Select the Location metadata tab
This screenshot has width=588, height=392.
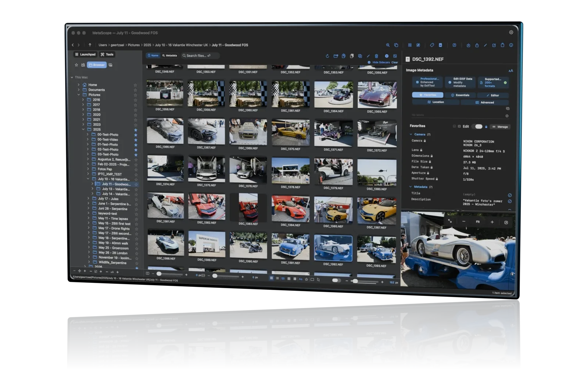pos(436,102)
